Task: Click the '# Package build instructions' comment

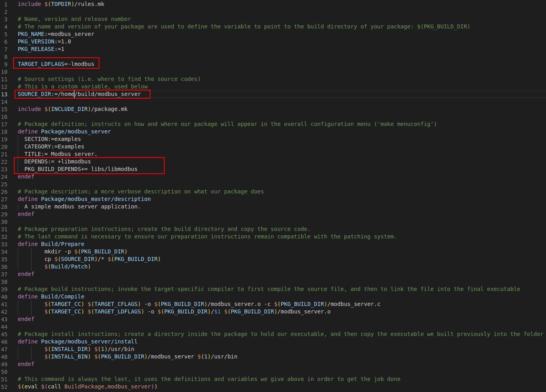Action: [269, 289]
